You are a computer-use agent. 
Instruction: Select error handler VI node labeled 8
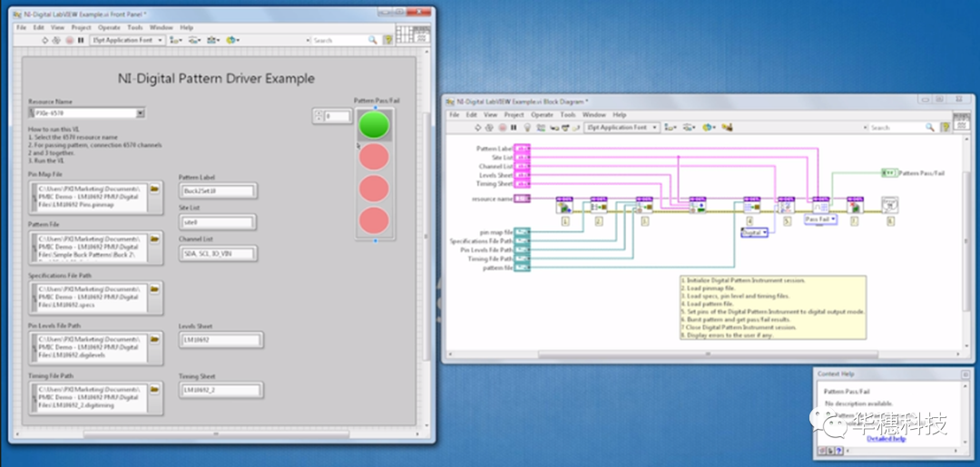click(x=889, y=206)
